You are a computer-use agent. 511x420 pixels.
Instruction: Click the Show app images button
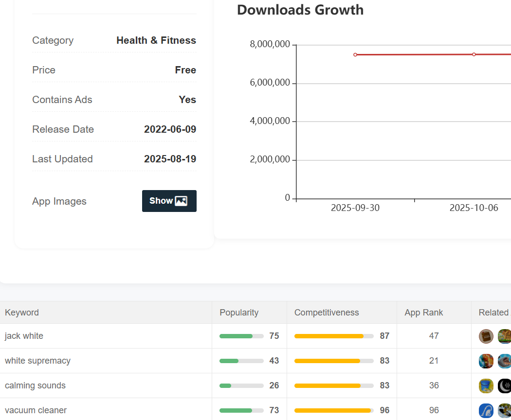pyautogui.click(x=169, y=201)
